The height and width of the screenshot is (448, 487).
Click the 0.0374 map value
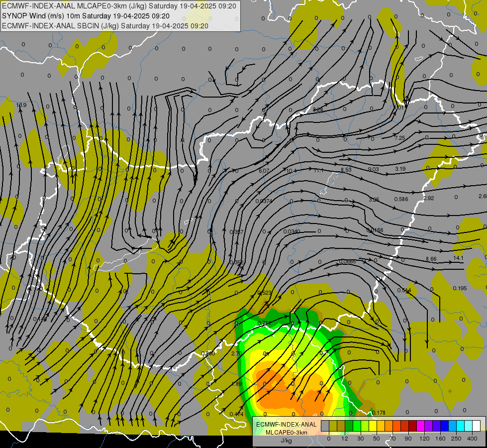point(264,201)
